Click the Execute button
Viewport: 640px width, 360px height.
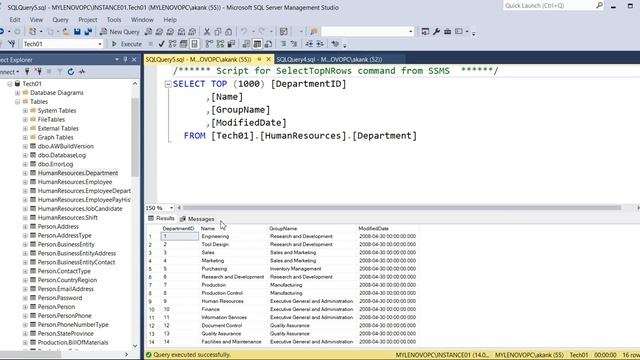127,44
